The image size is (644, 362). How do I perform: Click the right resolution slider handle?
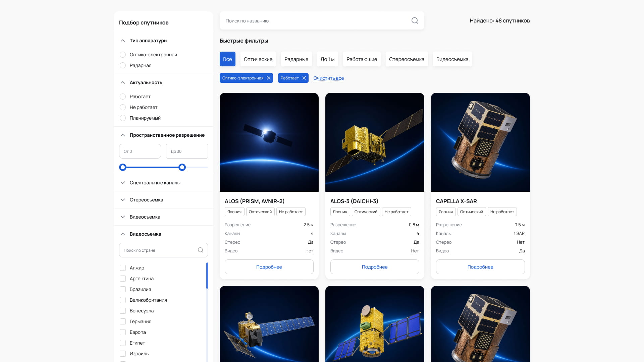[182, 167]
